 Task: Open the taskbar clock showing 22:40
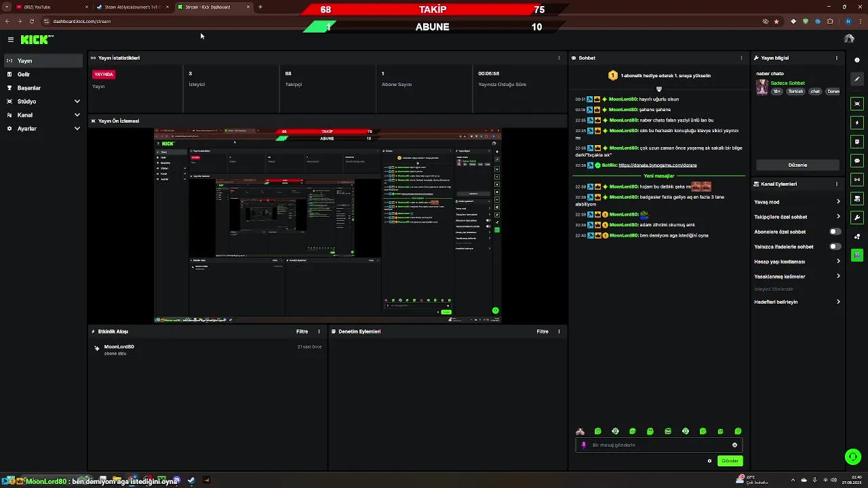[850, 480]
